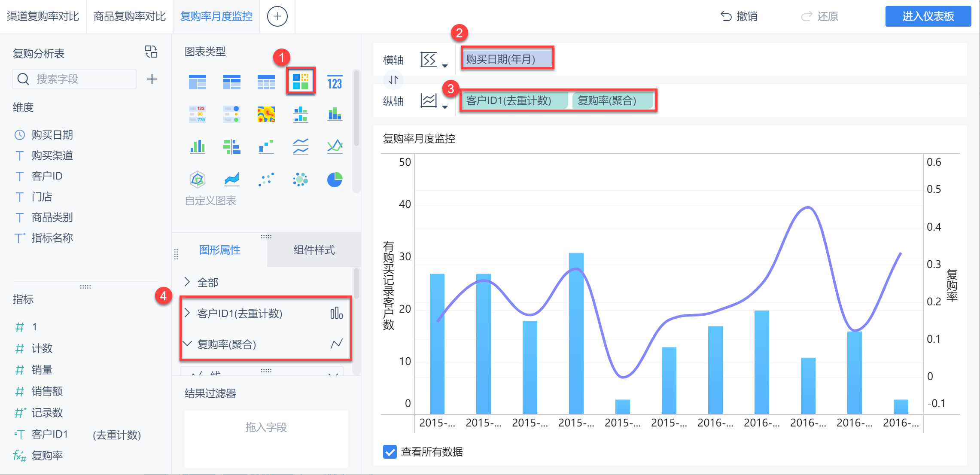Switch to the 商品复购率对比 tab
Viewport: 980px width, 475px height.
[x=130, y=16]
